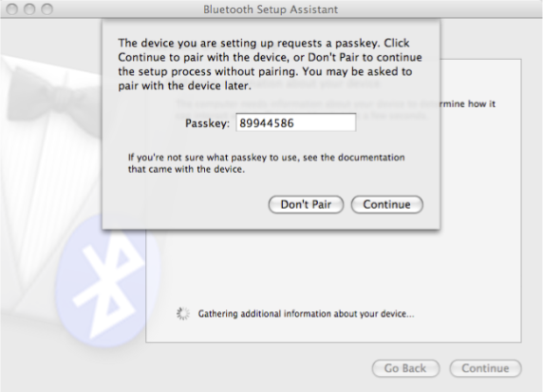Click the spinning progress indicator
The width and height of the screenshot is (543, 392).
[183, 314]
